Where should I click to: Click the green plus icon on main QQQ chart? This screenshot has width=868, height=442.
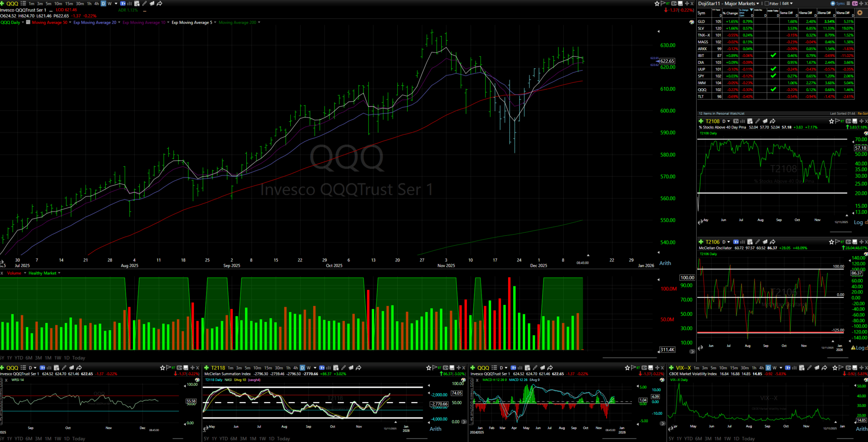coord(2,4)
